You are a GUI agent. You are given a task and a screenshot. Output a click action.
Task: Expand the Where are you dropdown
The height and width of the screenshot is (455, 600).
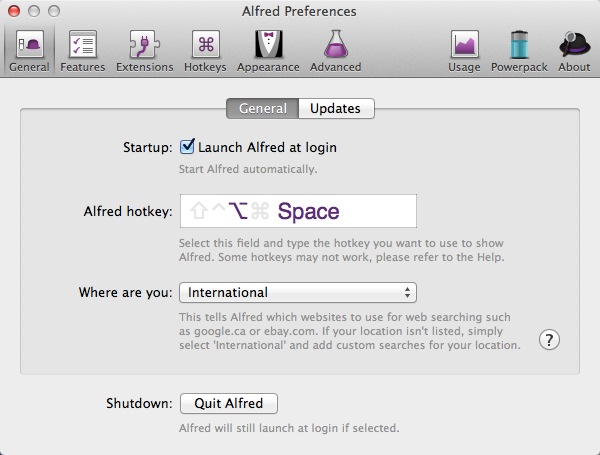tap(297, 293)
